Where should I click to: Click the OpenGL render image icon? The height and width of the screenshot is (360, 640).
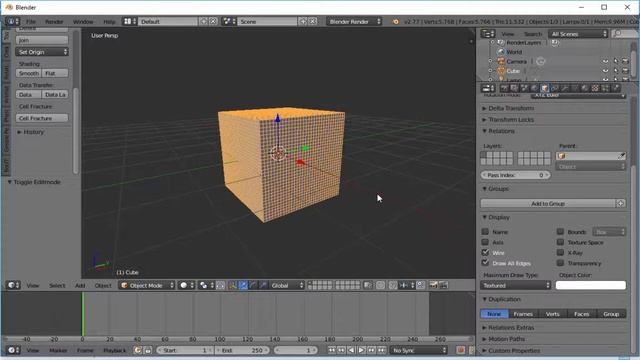click(433, 285)
